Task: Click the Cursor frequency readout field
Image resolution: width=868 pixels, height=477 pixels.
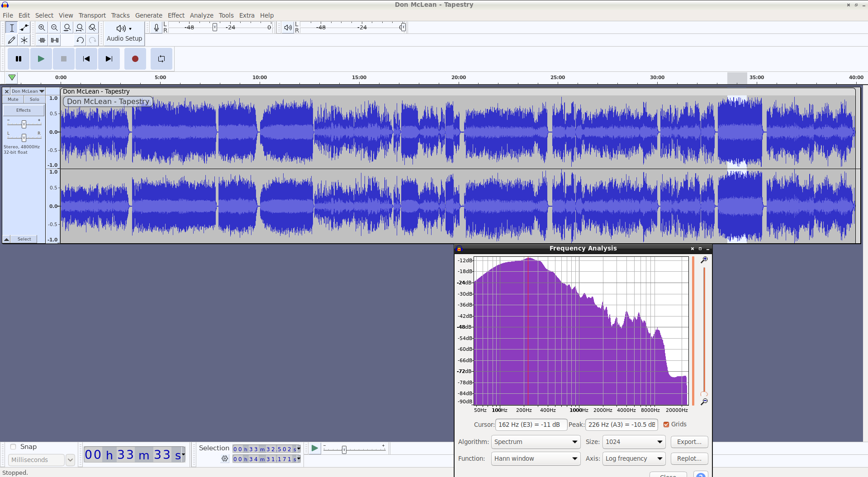Action: point(531,425)
